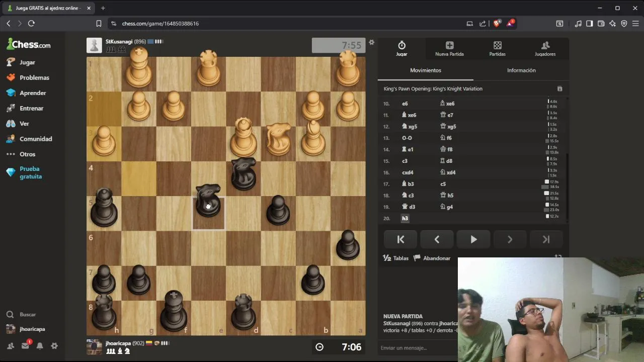Open opening book icon beside opening name
This screenshot has width=644, height=362.
(x=559, y=88)
